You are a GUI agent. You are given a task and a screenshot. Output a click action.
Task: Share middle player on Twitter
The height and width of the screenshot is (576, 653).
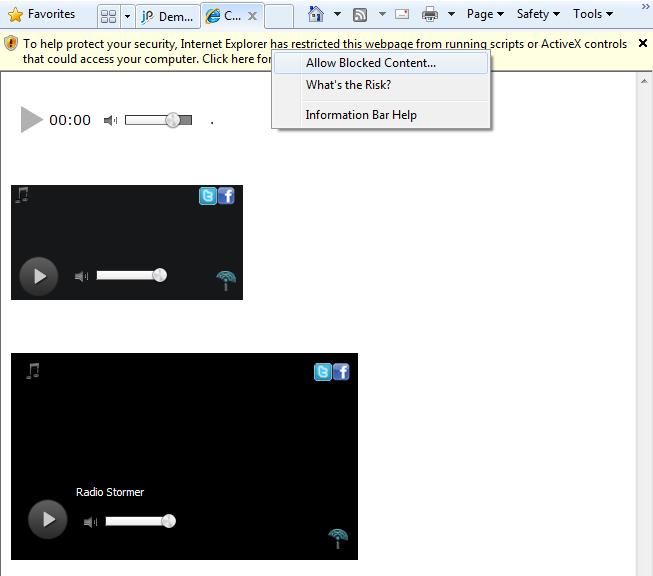(x=208, y=196)
